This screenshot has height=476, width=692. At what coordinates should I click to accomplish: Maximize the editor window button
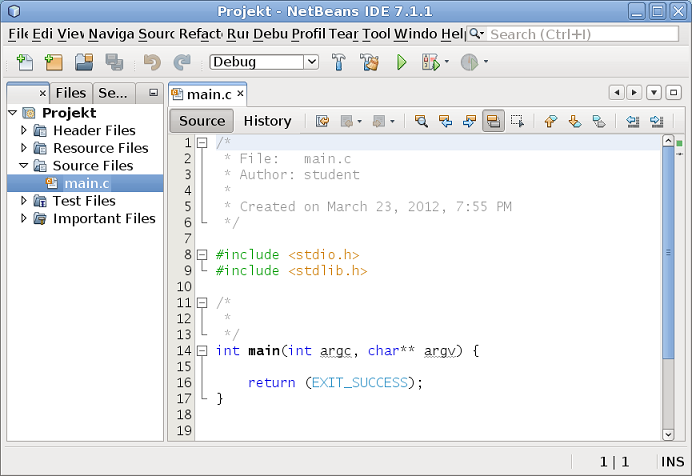click(x=673, y=93)
